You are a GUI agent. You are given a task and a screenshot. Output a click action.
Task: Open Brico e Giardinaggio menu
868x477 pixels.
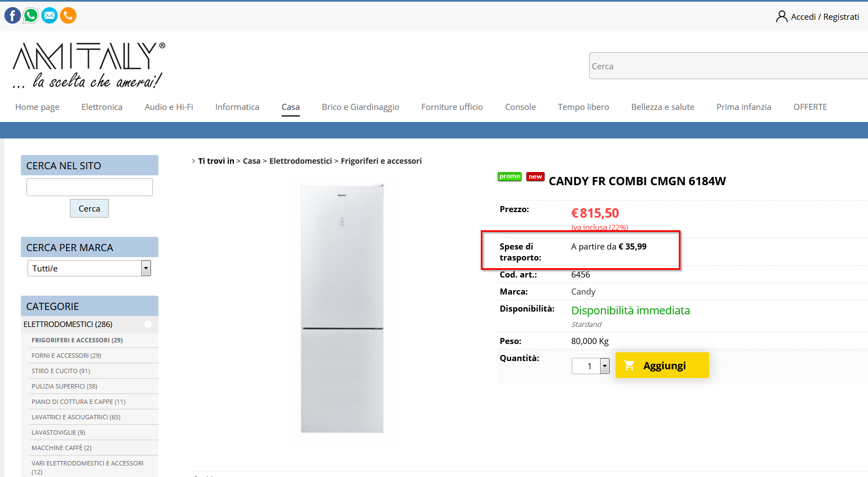tap(360, 107)
